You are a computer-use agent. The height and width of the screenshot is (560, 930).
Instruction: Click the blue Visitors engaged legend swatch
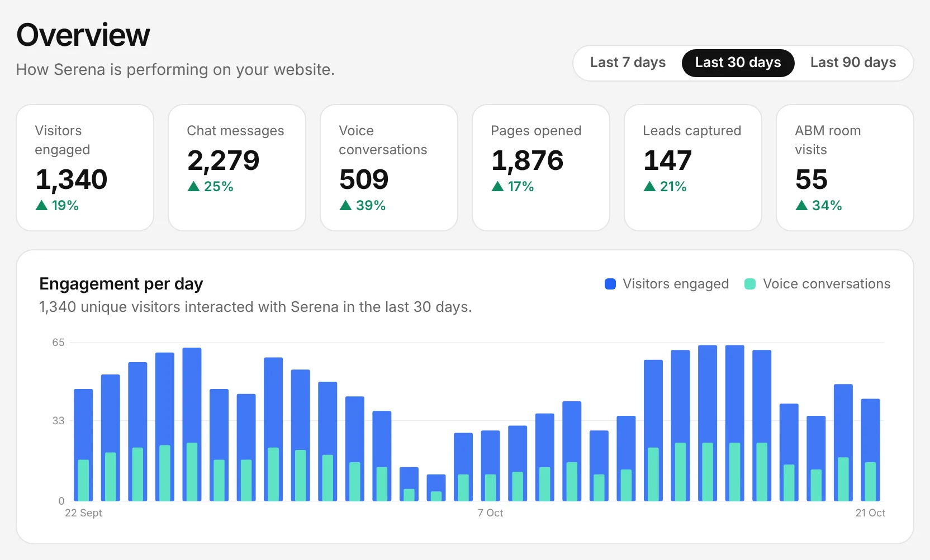(x=610, y=284)
